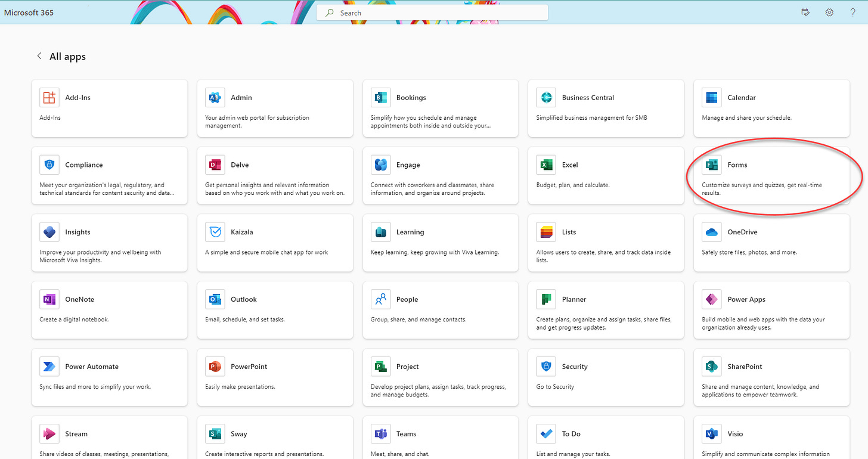Click 'Easily make presentations.' text
This screenshot has height=459, width=868.
click(240, 387)
